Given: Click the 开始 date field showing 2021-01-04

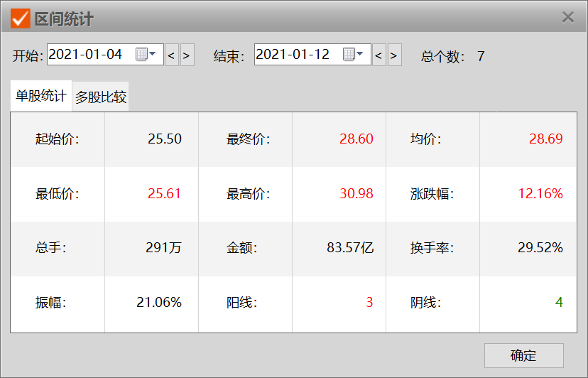Looking at the screenshot, I should (x=89, y=55).
